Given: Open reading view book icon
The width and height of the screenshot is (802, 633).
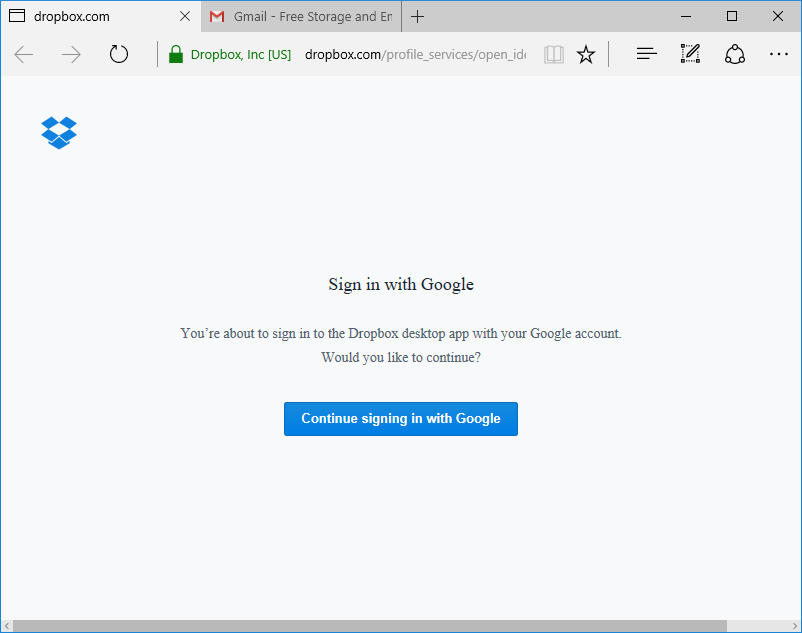Looking at the screenshot, I should [554, 54].
